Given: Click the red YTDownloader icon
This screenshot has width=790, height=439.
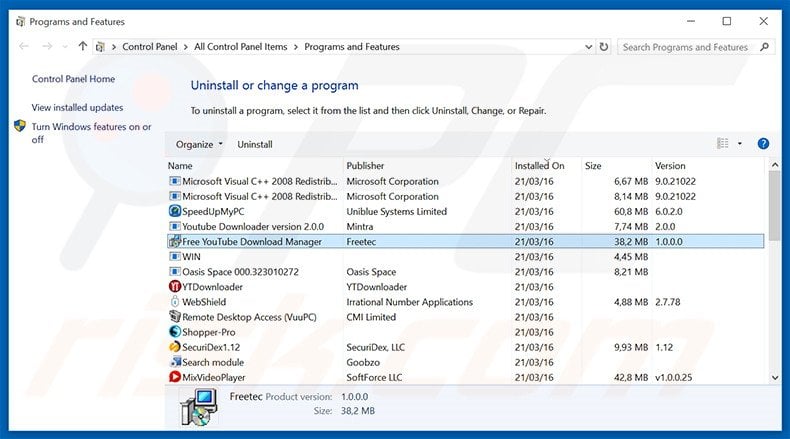Looking at the screenshot, I should [x=174, y=287].
